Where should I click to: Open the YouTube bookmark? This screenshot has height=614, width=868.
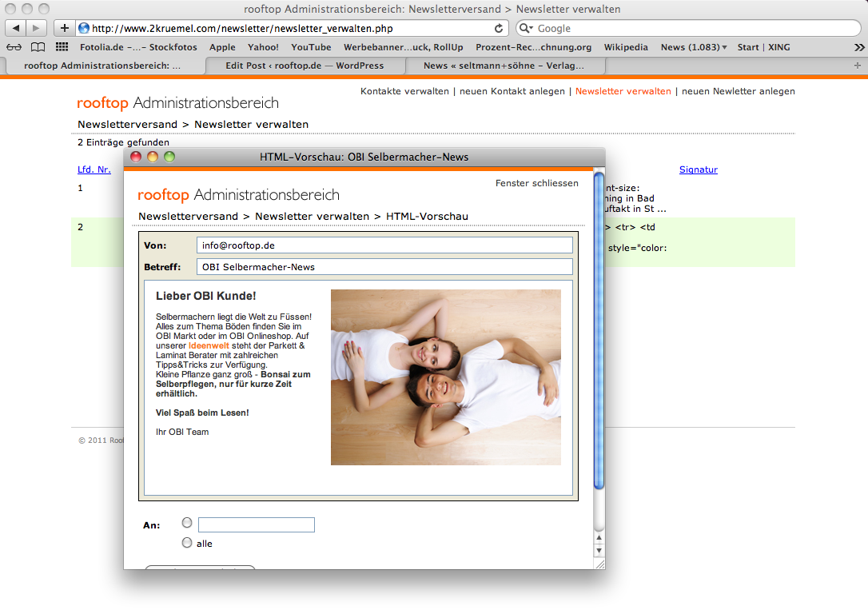coord(311,47)
